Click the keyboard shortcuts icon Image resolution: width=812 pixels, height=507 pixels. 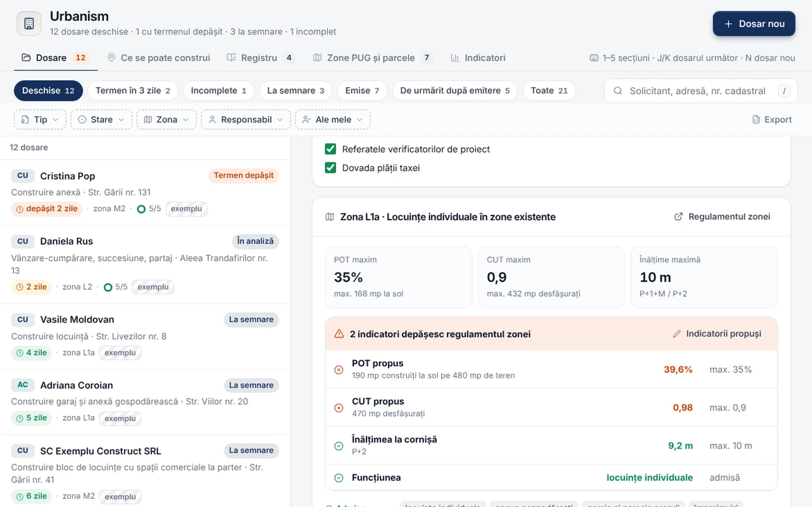coord(594,58)
